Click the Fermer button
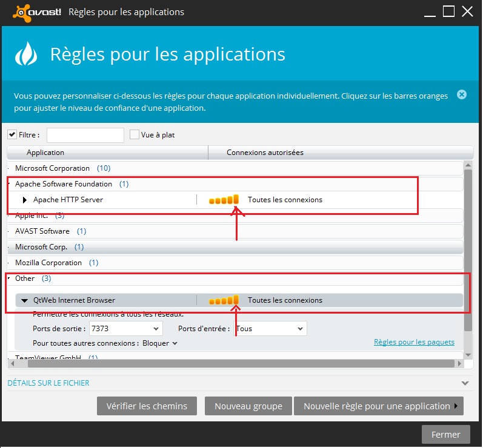Screen dimensions: 483x448 445,435
